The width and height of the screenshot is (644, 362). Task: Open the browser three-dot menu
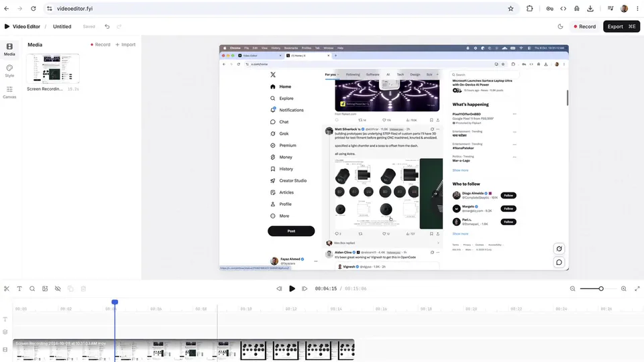pos(637,8)
